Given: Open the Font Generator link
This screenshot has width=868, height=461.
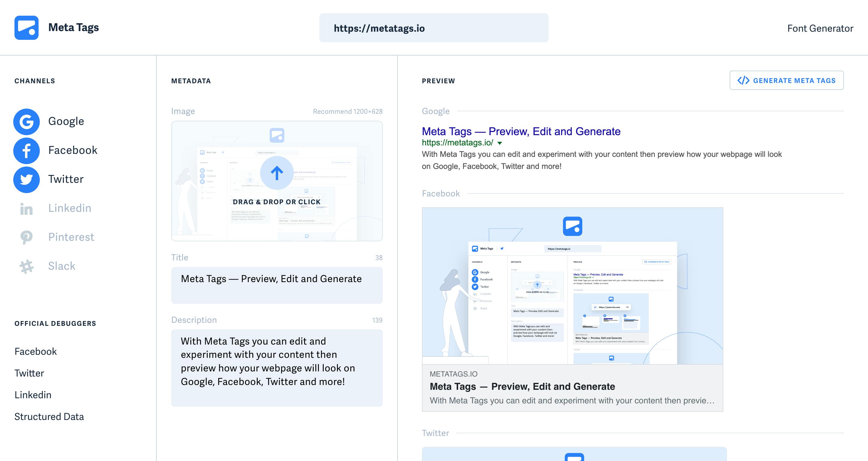Looking at the screenshot, I should coord(820,28).
